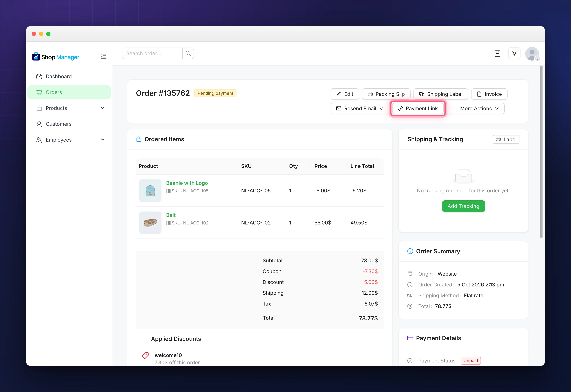This screenshot has width=571, height=392.
Task: Focus the Search order input field
Action: click(x=152, y=53)
